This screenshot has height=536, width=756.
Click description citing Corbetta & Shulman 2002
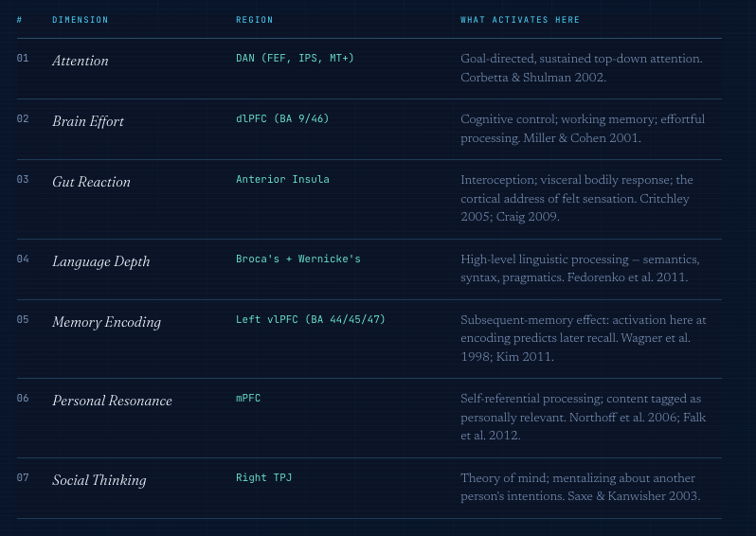(x=582, y=68)
